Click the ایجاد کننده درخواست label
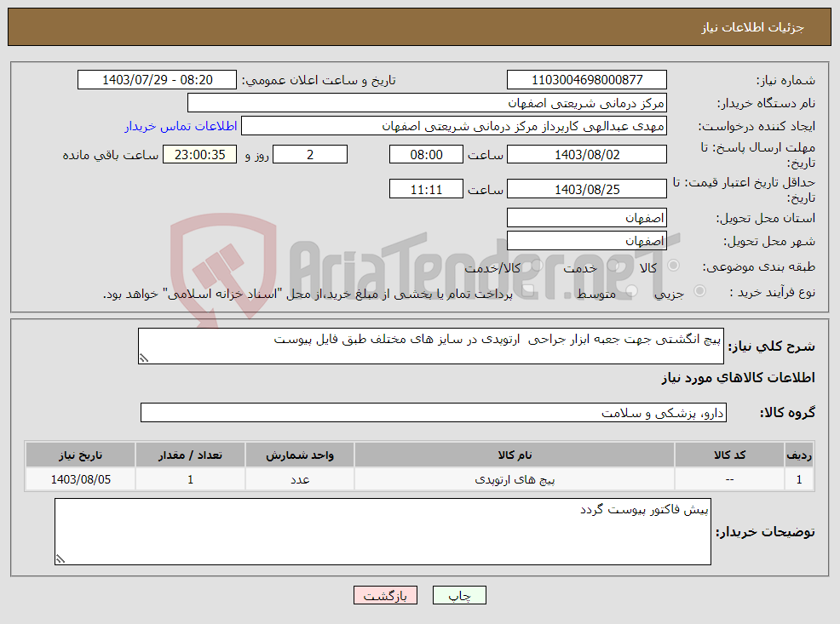 757,126
